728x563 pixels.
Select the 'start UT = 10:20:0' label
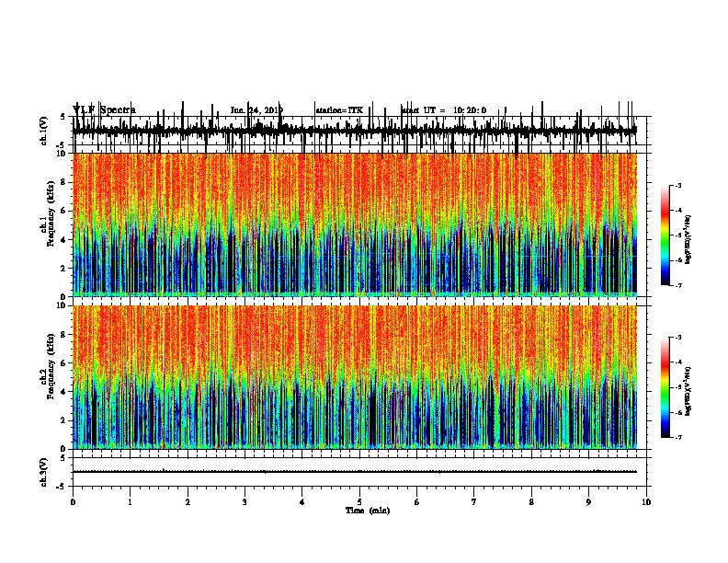pyautogui.click(x=444, y=110)
